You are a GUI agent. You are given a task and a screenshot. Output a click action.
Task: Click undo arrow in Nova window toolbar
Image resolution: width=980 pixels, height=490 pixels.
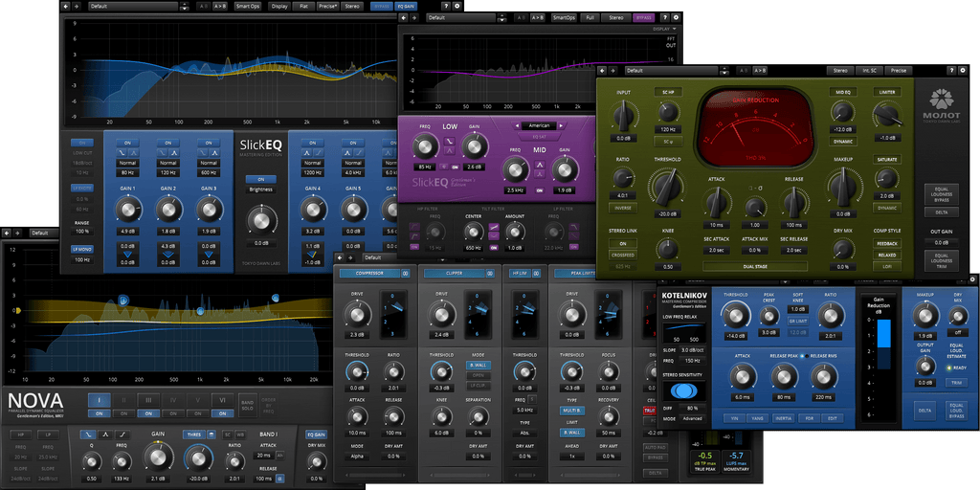pyautogui.click(x=9, y=234)
